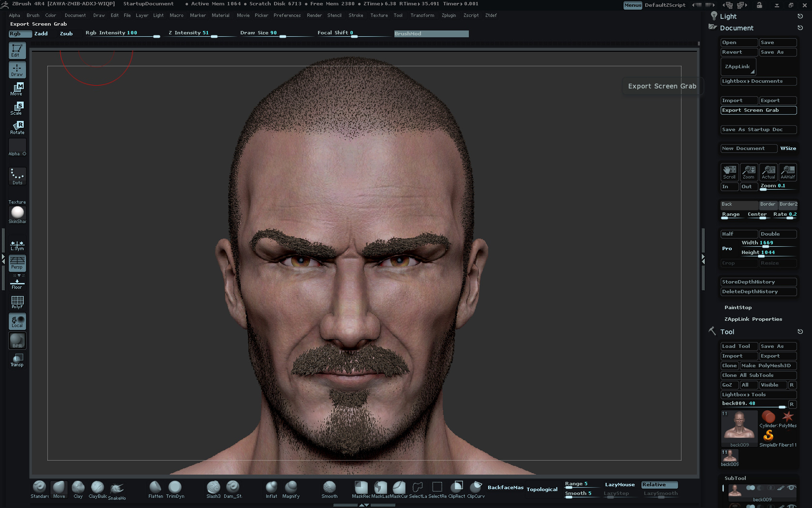The width and height of the screenshot is (812, 508).
Task: Open the Preferences menu
Action: pyautogui.click(x=287, y=15)
